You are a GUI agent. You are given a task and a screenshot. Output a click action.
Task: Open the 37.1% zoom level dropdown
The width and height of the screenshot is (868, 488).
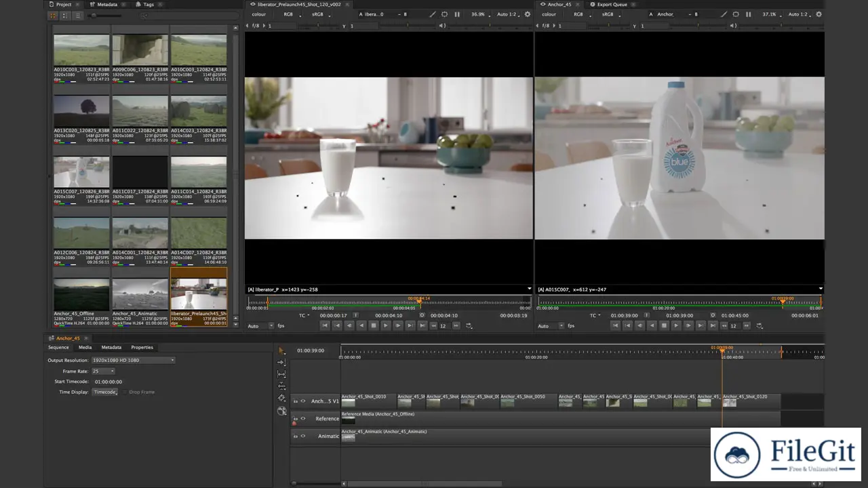pyautogui.click(x=771, y=14)
